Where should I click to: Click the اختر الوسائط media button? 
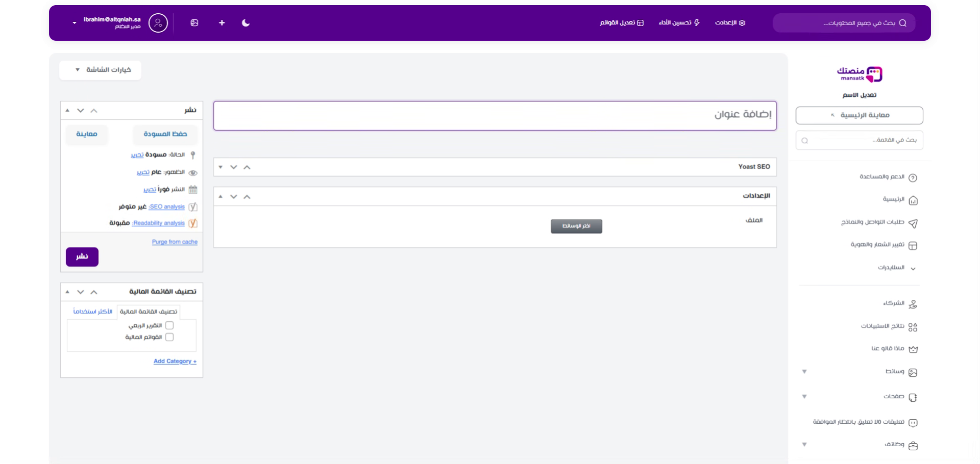point(576,226)
